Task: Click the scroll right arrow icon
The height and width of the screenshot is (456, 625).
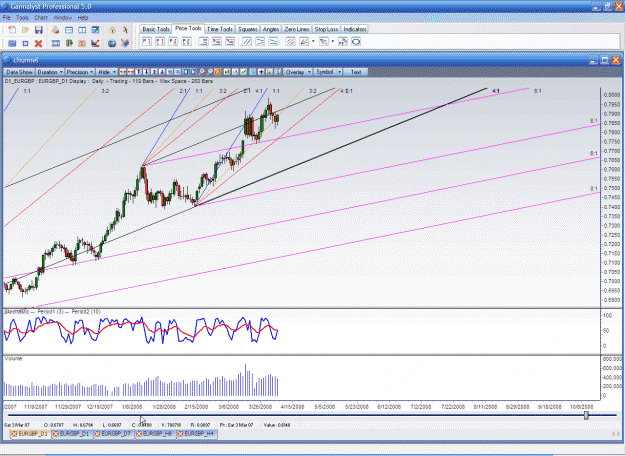Action: tap(193, 72)
